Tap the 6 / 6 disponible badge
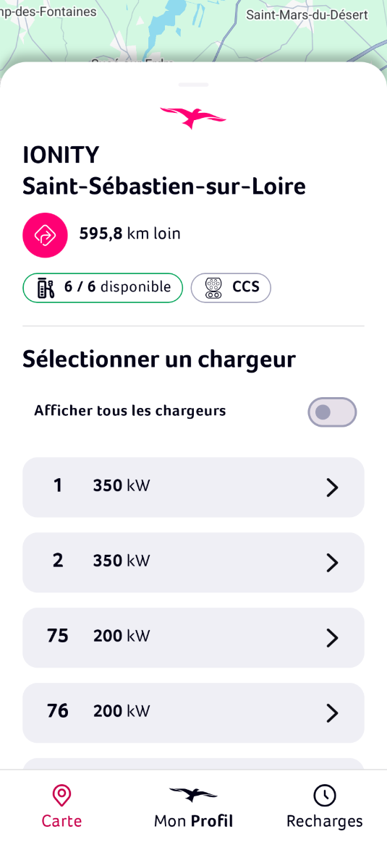387x868 pixels. click(x=103, y=288)
